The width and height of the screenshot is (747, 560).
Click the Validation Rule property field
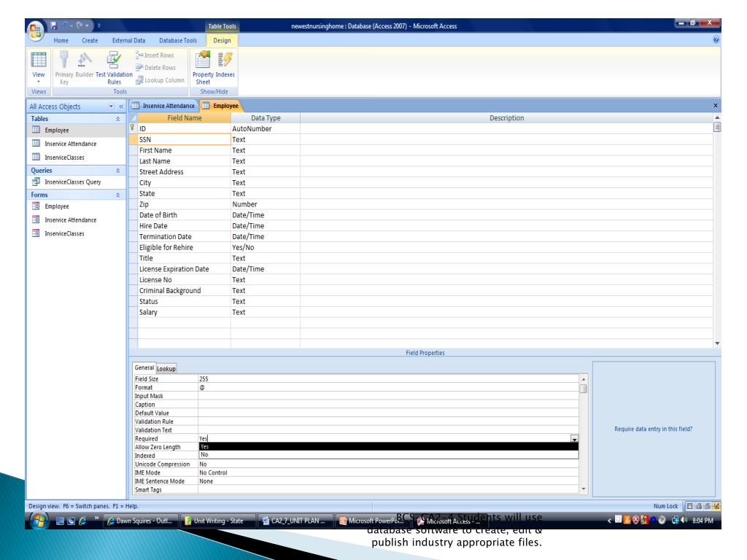pos(388,421)
